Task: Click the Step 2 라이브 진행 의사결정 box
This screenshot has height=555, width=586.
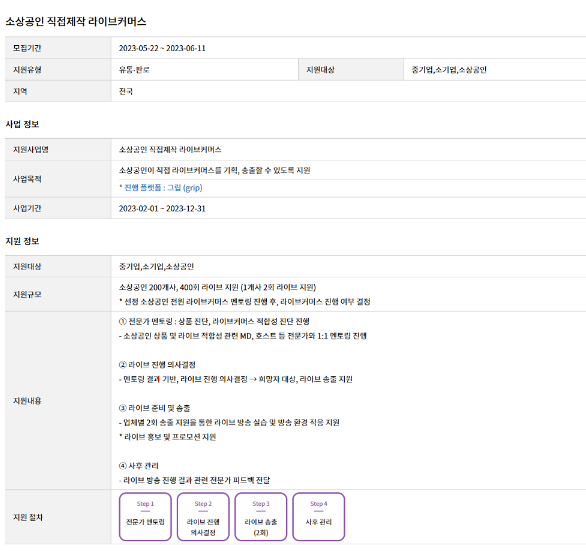Action: (x=203, y=517)
